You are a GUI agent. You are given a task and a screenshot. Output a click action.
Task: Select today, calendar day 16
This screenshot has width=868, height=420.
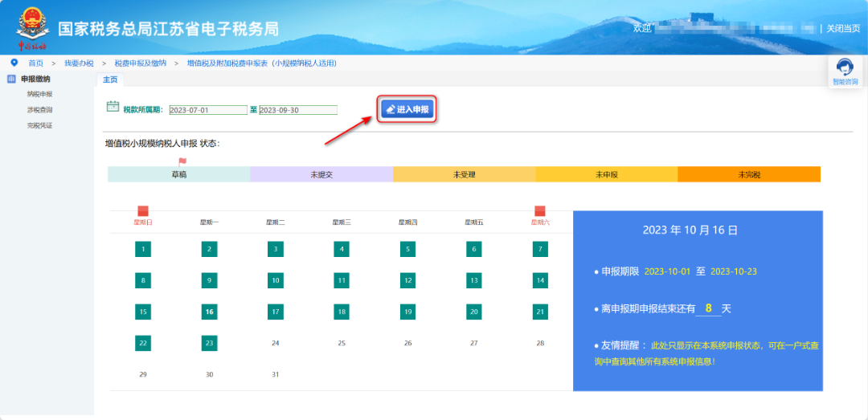click(209, 312)
